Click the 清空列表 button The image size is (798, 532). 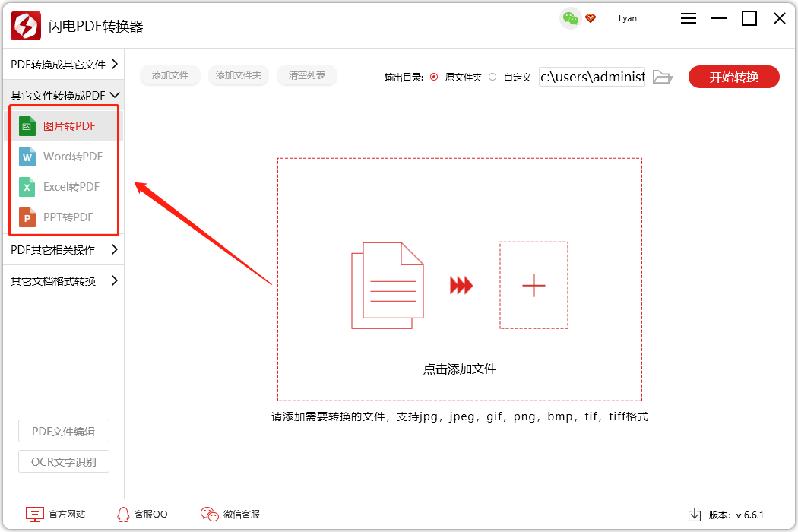tap(307, 75)
